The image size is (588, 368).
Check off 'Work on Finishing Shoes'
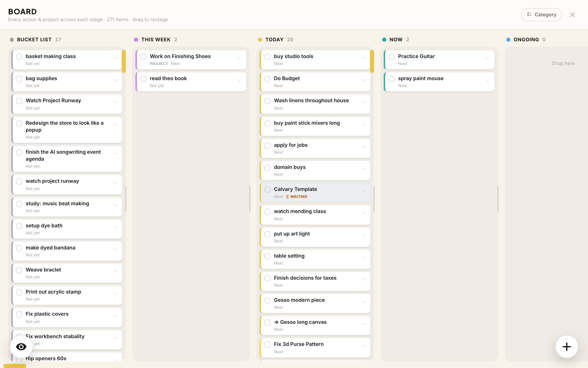[x=143, y=57]
